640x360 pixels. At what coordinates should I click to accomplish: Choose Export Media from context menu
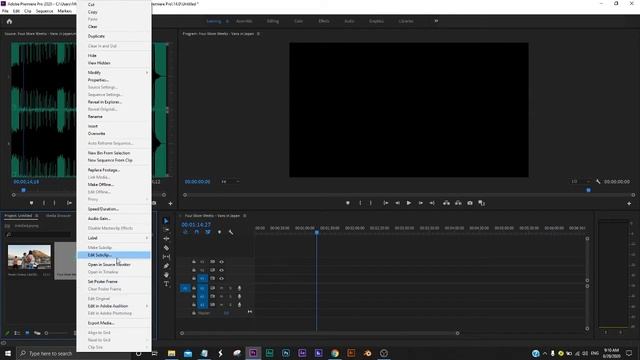point(114,323)
